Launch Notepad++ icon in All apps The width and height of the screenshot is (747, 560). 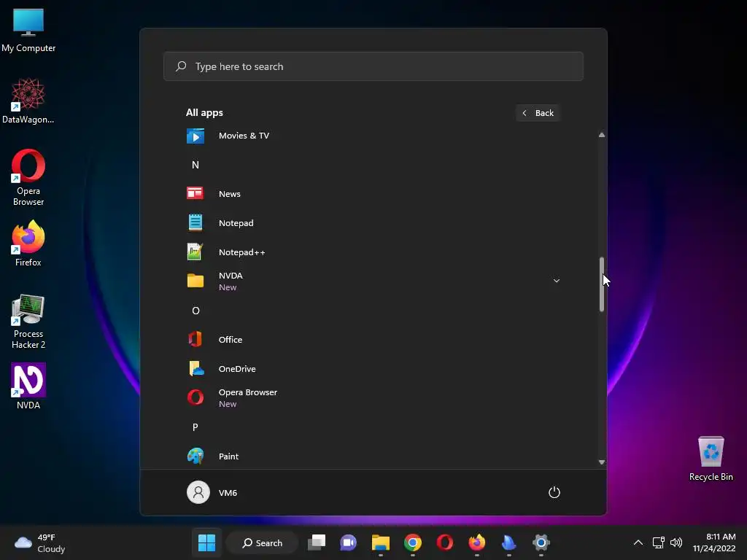195,252
